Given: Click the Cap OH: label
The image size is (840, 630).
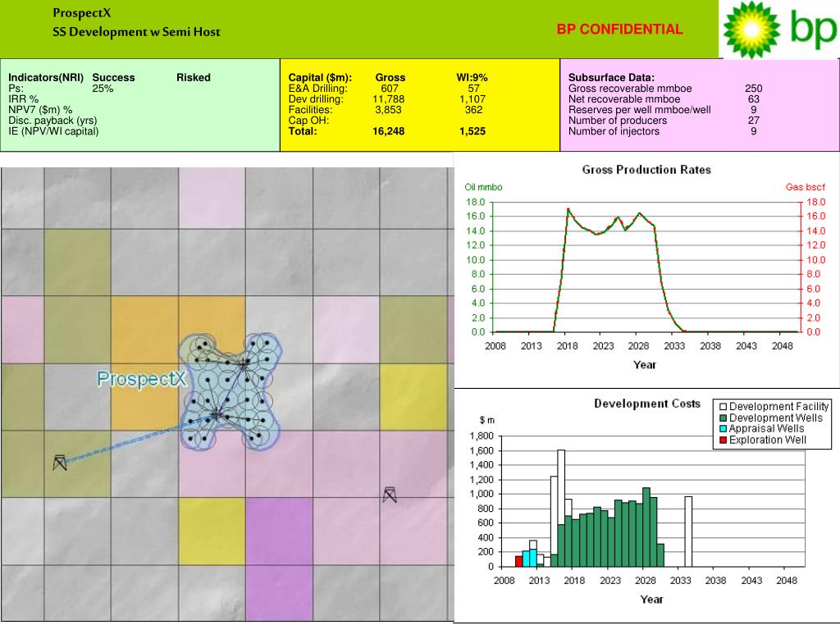Looking at the screenshot, I should pos(308,121).
